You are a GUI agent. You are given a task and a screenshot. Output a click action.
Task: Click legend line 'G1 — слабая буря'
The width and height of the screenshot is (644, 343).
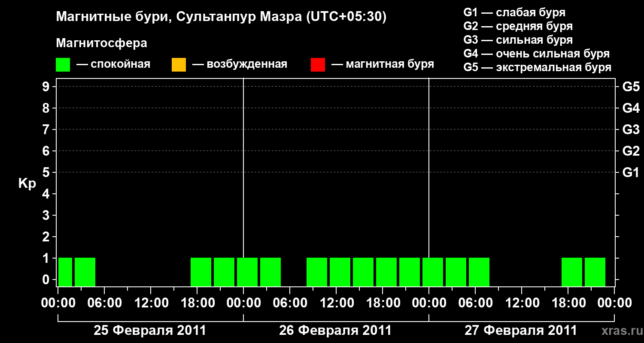(x=514, y=12)
